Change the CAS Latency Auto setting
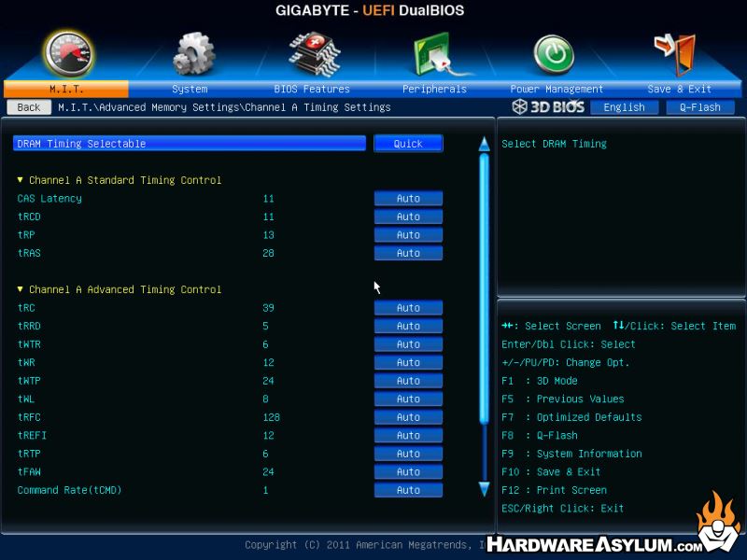Image resolution: width=747 pixels, height=560 pixels. click(408, 199)
